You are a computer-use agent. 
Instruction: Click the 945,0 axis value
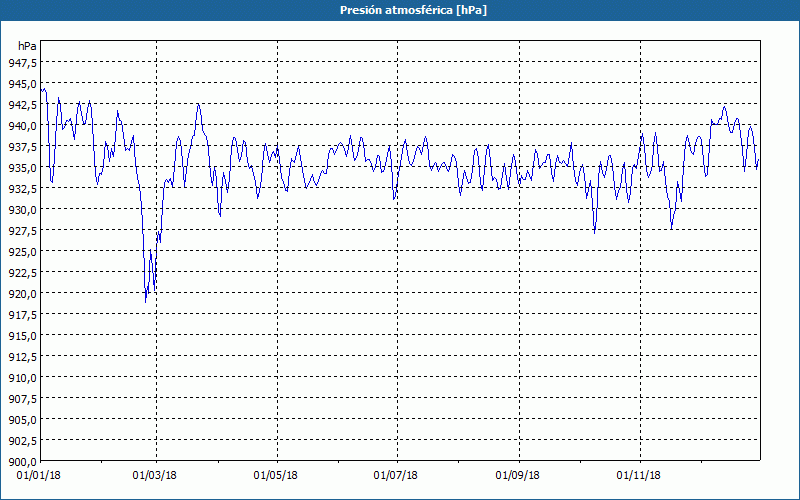click(x=22, y=84)
